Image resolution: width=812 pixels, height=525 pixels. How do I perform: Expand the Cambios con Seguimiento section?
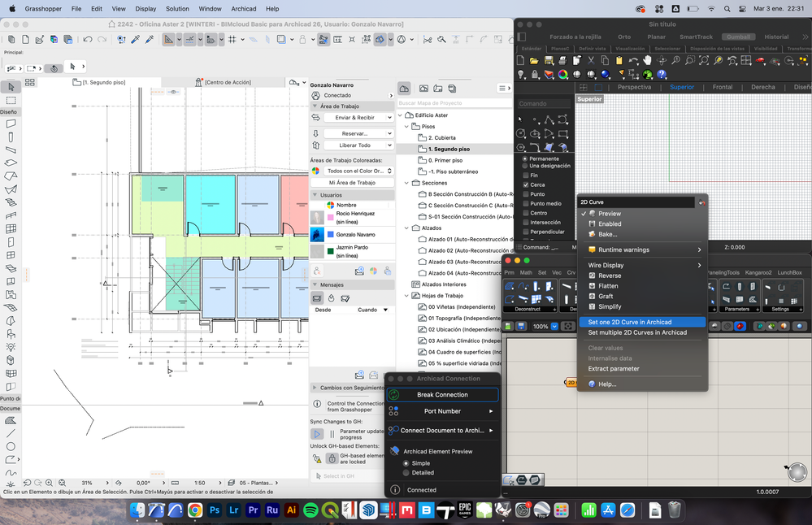click(315, 388)
